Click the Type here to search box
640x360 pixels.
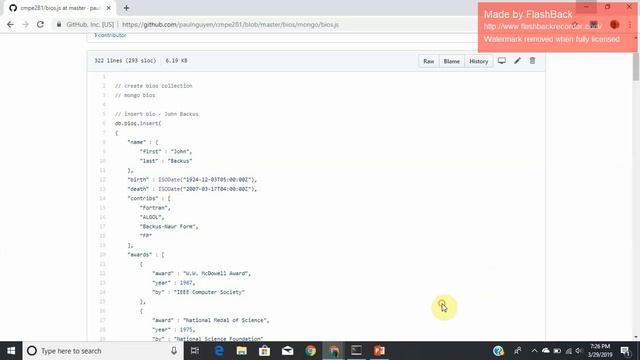tap(103, 351)
